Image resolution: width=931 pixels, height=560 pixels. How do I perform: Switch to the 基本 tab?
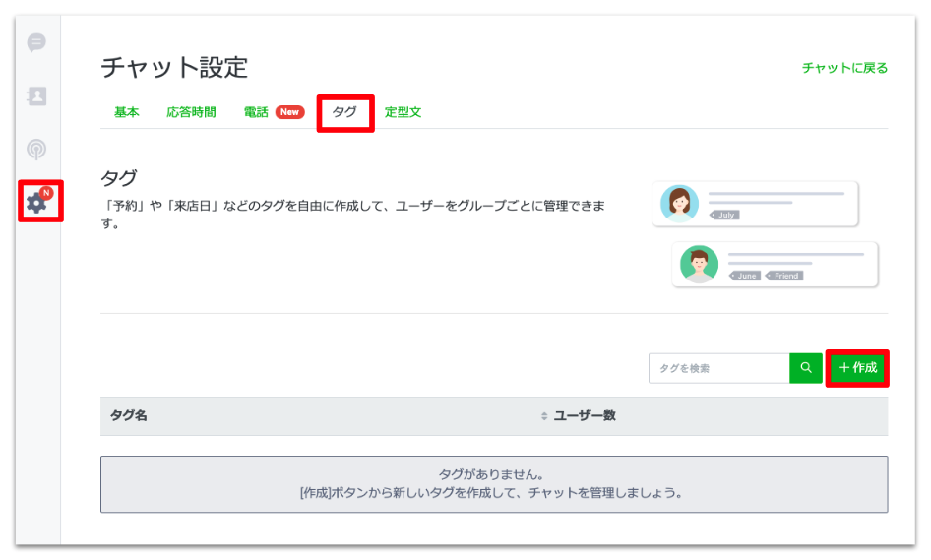coord(127,112)
